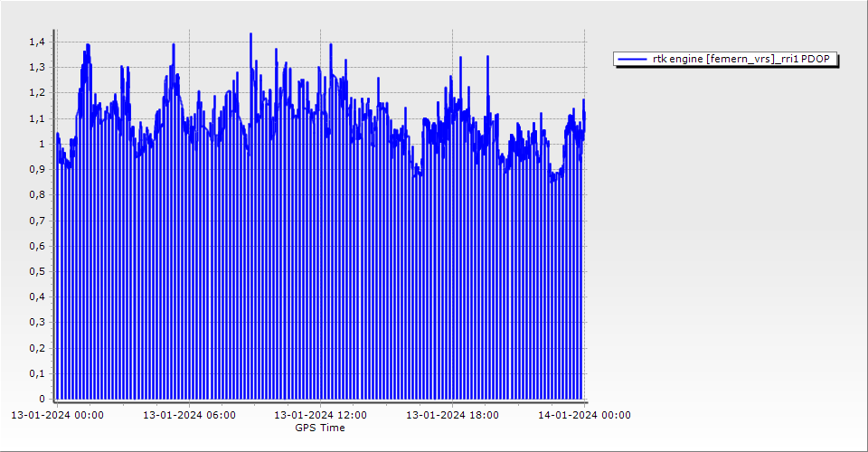The height and width of the screenshot is (452, 868).
Task: Click the 0,8 value on the y-axis
Action: point(36,194)
